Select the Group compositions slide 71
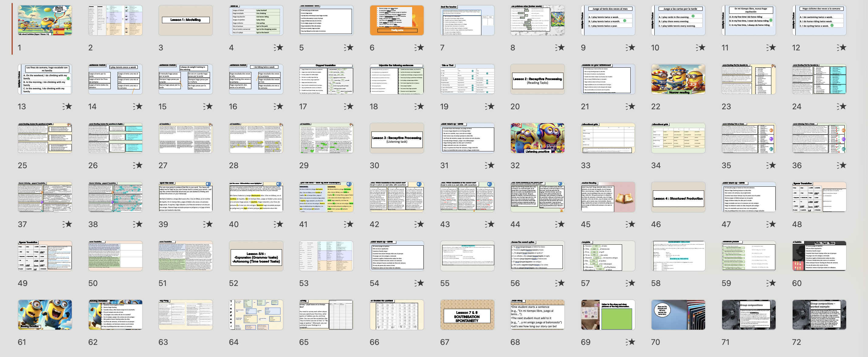Viewport: 868px width, 357px height. (749, 314)
